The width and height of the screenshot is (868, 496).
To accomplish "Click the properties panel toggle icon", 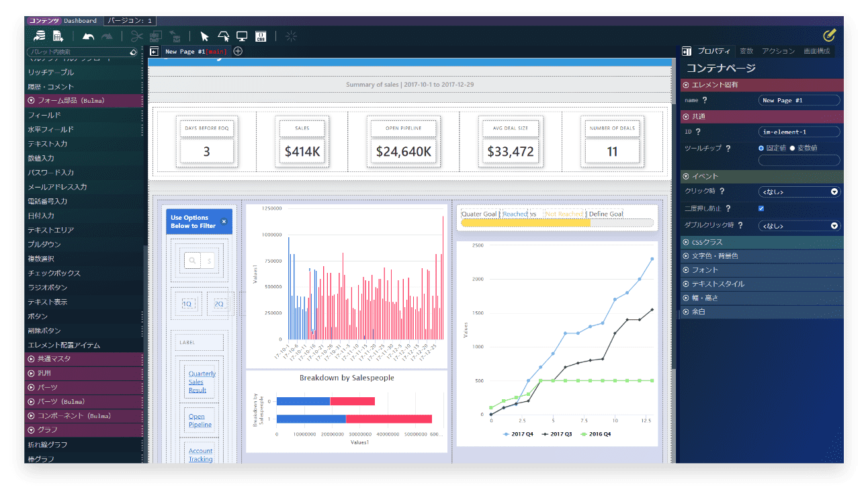I will point(687,51).
